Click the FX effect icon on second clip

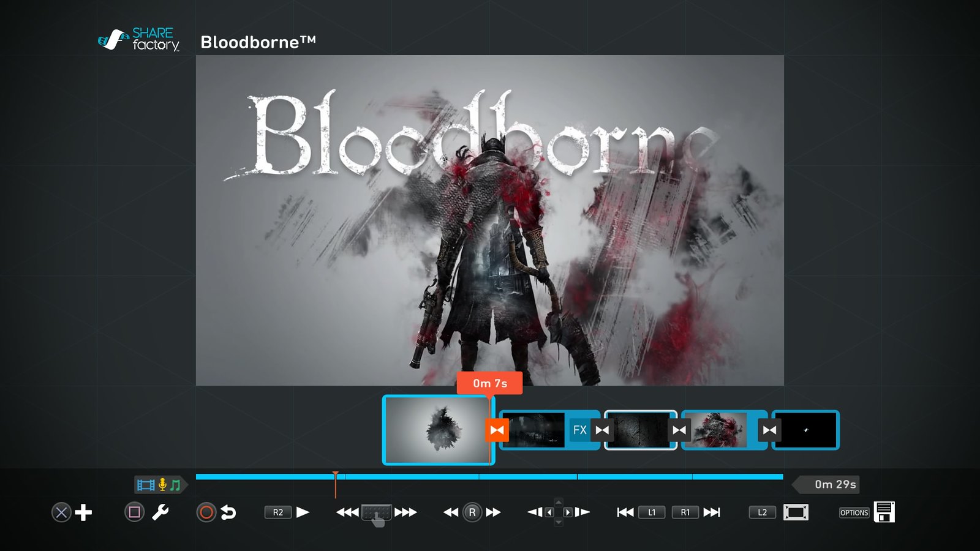pos(579,430)
